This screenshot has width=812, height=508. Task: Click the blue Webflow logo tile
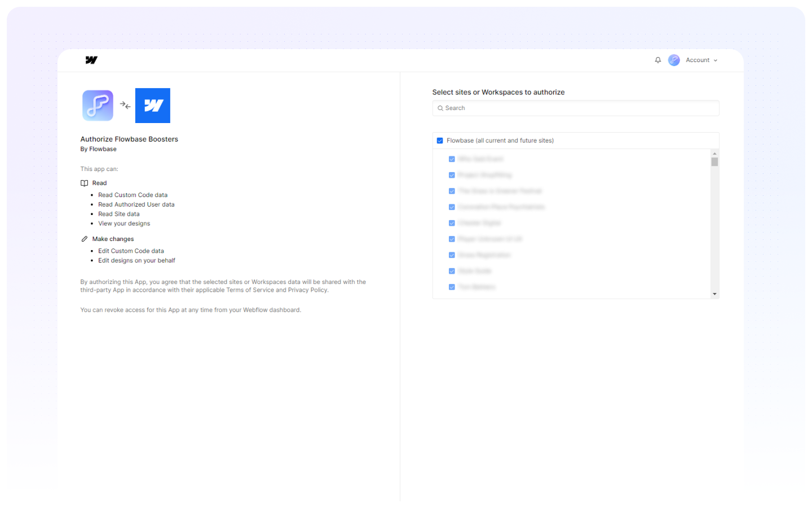click(x=153, y=106)
